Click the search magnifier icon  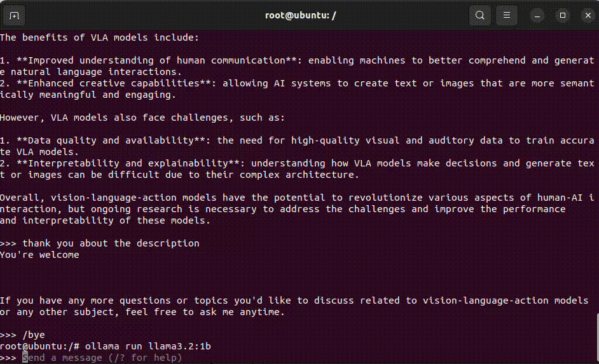coord(480,15)
